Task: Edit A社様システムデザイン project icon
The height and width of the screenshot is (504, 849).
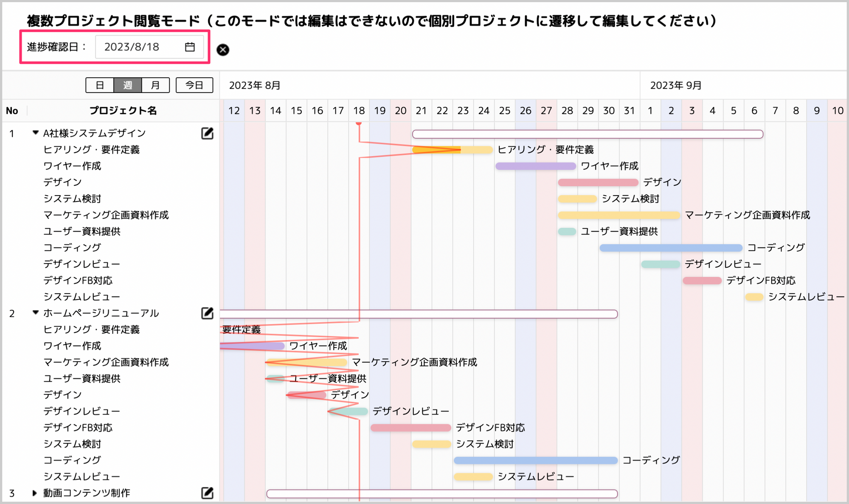Action: (x=207, y=133)
